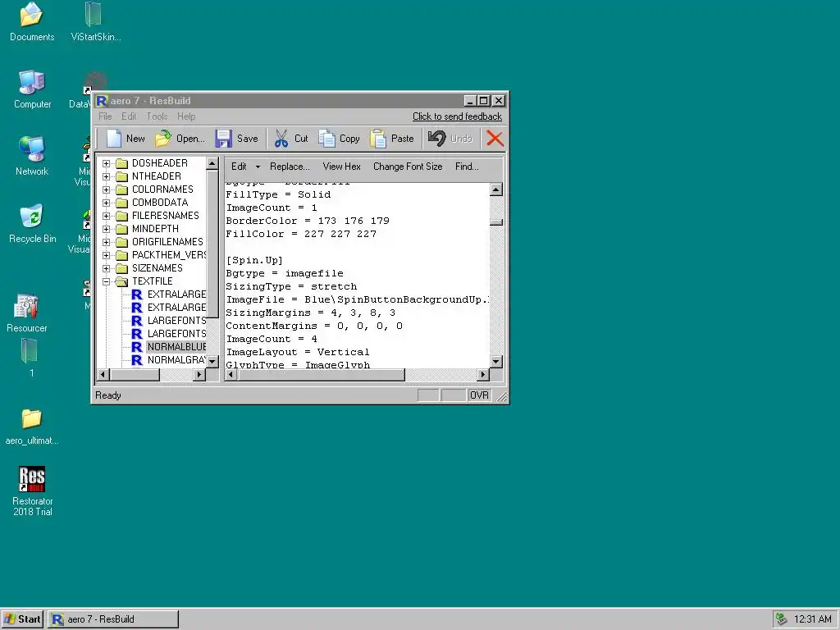The image size is (840, 630).
Task: Click the Replace... button
Action: (x=290, y=167)
